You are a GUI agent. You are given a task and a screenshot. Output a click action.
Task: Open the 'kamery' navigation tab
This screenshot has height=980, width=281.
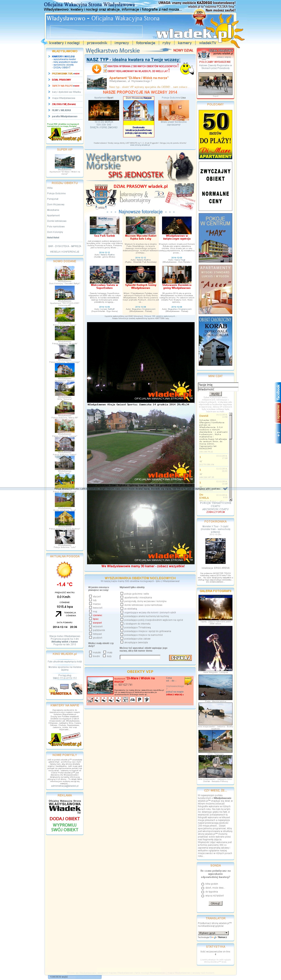(x=185, y=43)
